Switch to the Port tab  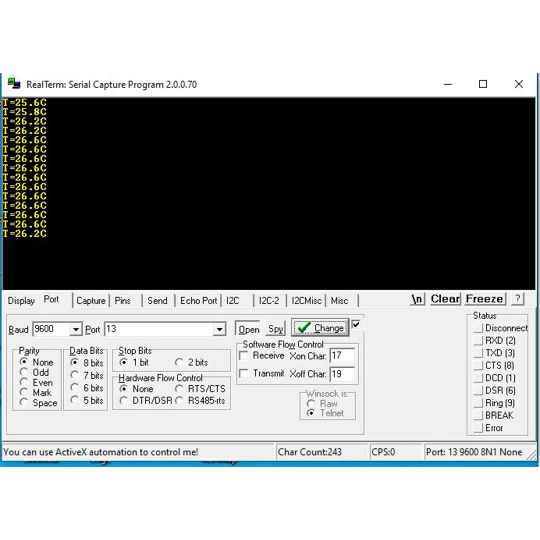coord(51,299)
